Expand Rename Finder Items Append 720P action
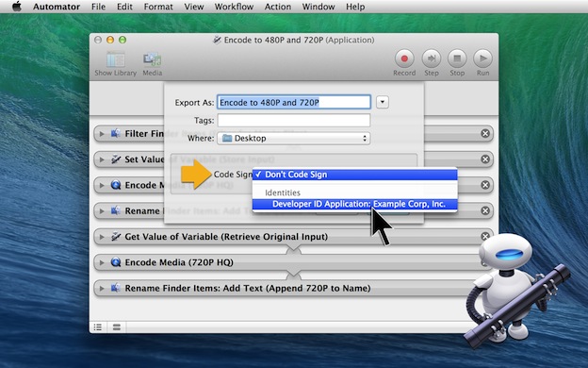 click(102, 289)
